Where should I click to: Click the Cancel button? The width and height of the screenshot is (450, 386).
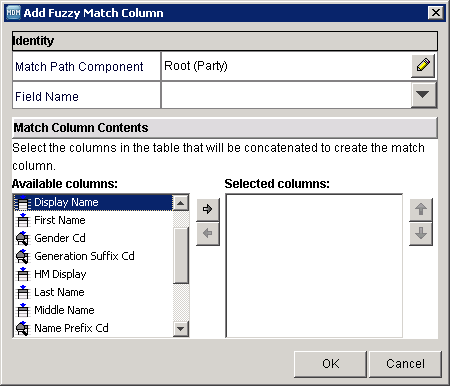coord(405,364)
